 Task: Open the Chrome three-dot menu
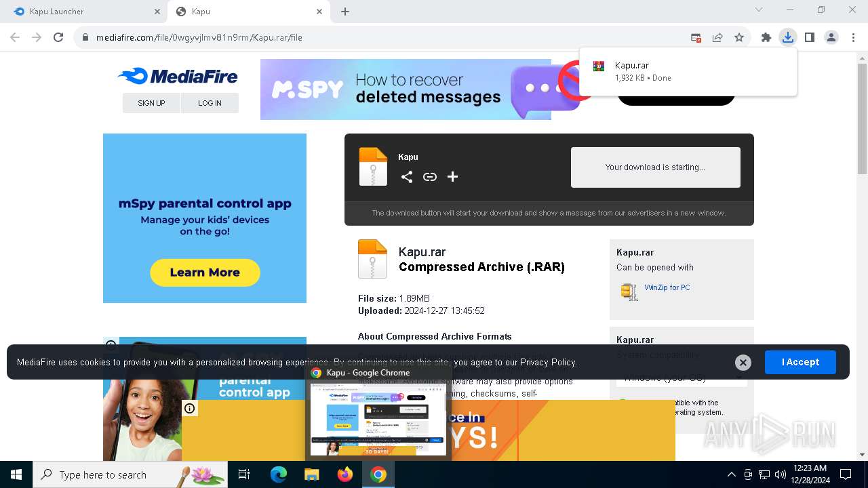point(853,38)
